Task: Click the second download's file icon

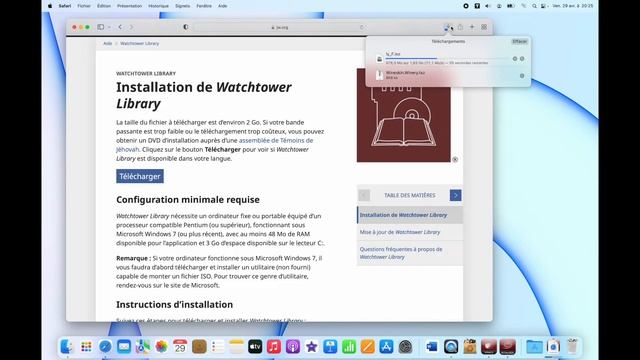Action: point(380,75)
